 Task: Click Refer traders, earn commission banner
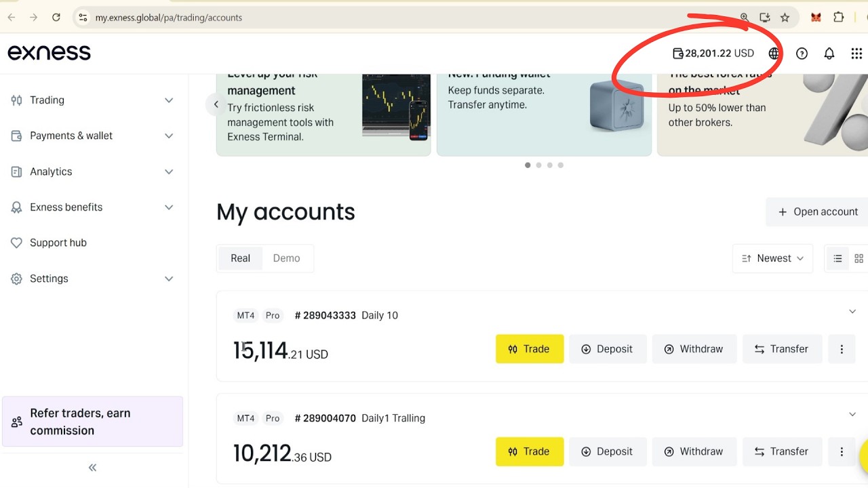(93, 422)
